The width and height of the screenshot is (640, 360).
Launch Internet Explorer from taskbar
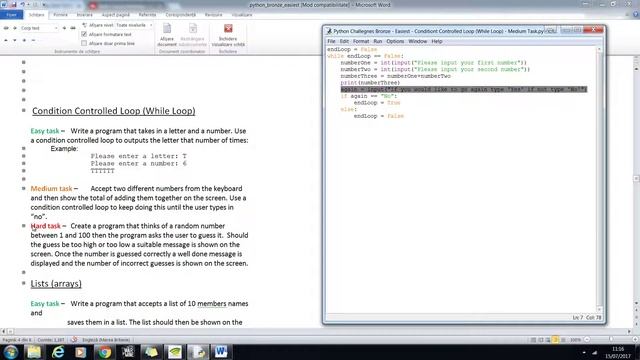pos(58,352)
